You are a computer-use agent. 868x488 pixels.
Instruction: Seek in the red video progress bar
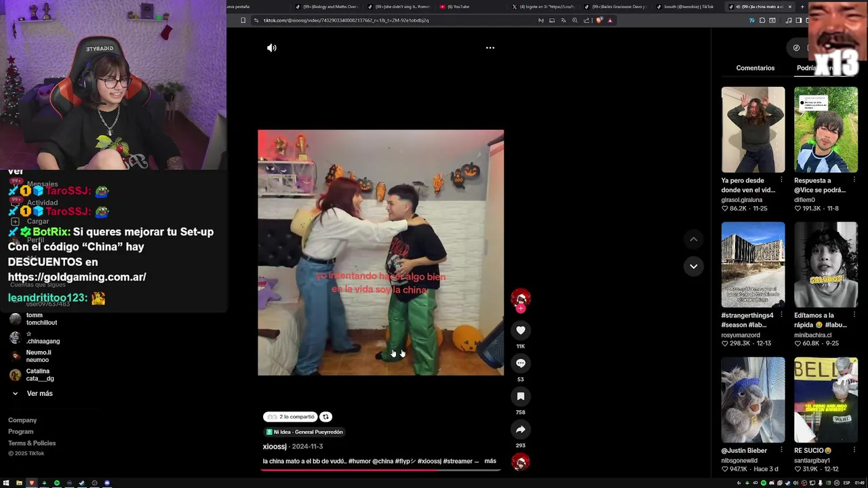click(x=380, y=469)
